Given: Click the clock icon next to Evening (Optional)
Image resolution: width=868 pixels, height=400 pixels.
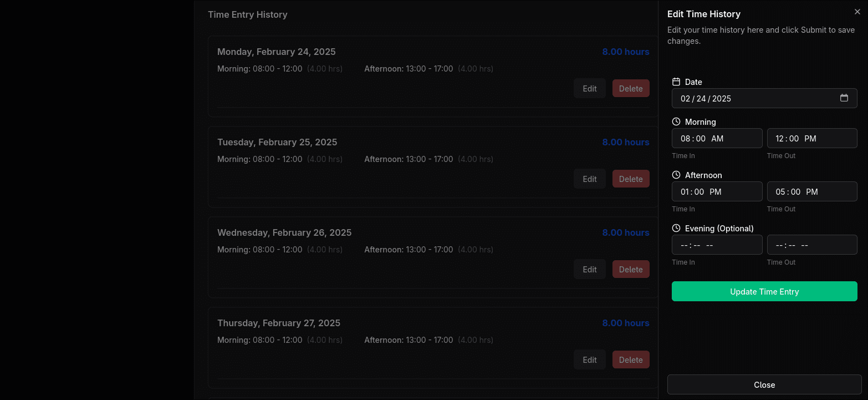Looking at the screenshot, I should [x=675, y=227].
